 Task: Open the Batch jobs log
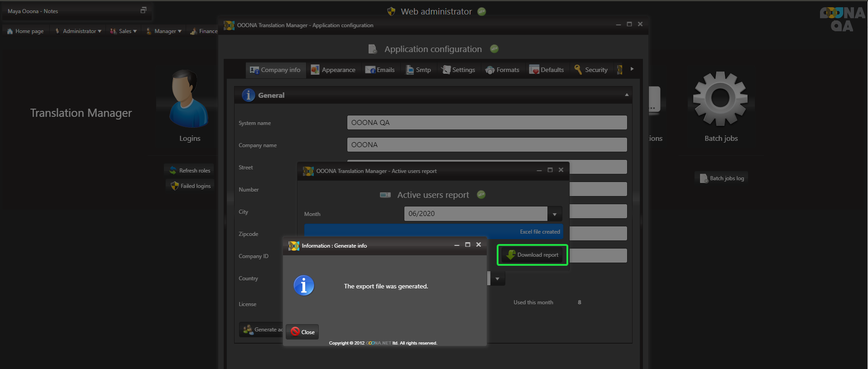(722, 178)
